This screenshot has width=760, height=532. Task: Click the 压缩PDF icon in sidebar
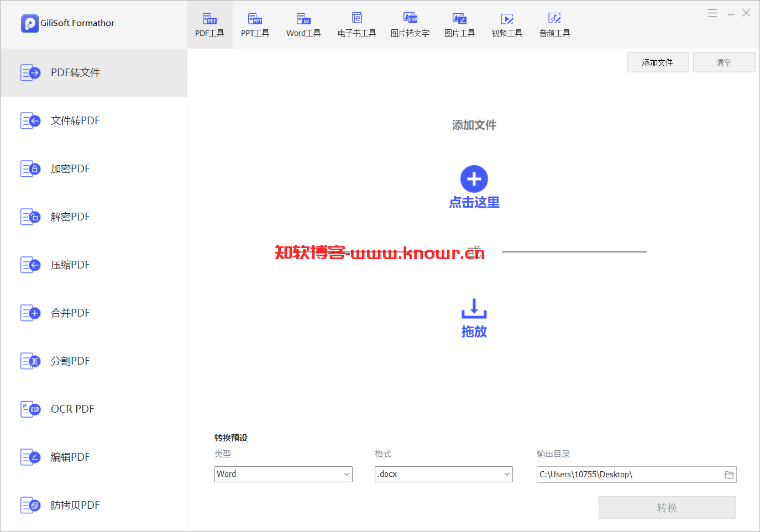(x=30, y=265)
